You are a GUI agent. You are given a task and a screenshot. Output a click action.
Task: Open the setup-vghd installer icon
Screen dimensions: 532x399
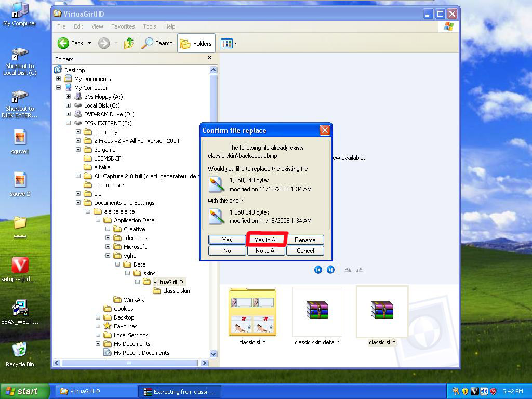[20, 270]
